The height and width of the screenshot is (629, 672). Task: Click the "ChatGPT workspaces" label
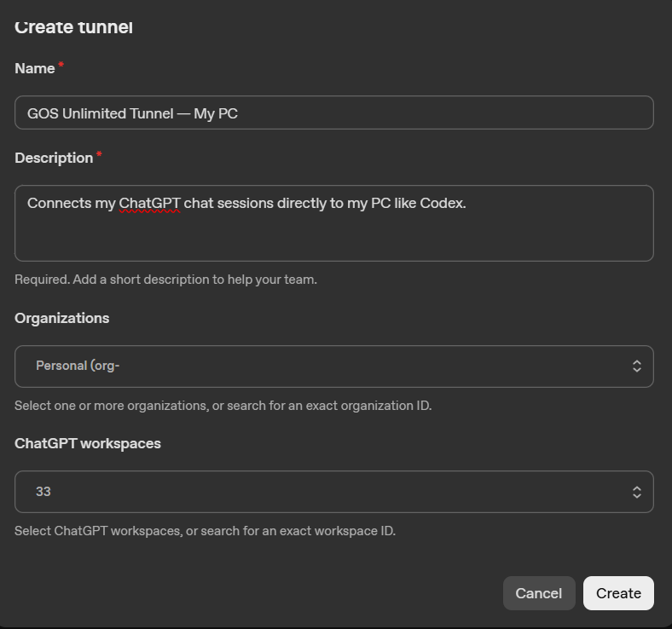point(88,443)
